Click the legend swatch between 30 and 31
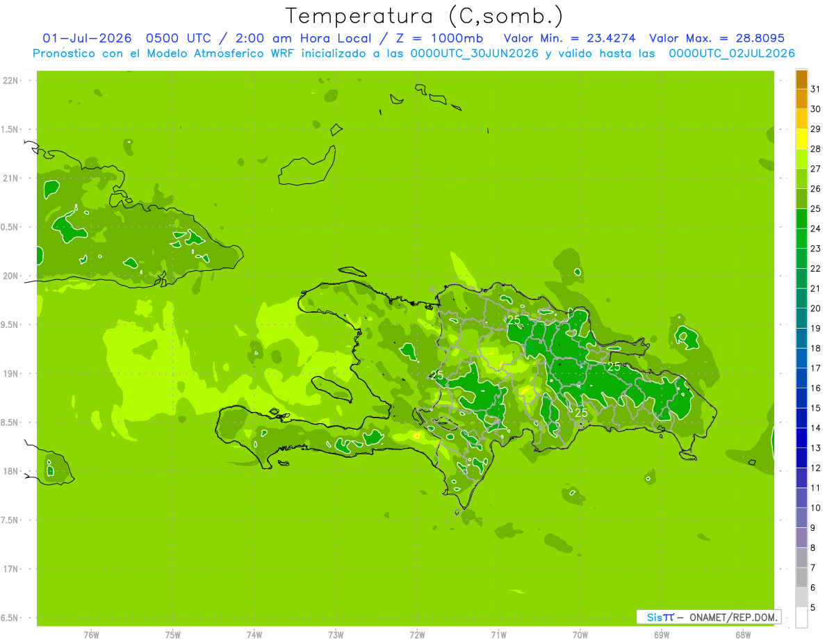 pyautogui.click(x=801, y=99)
